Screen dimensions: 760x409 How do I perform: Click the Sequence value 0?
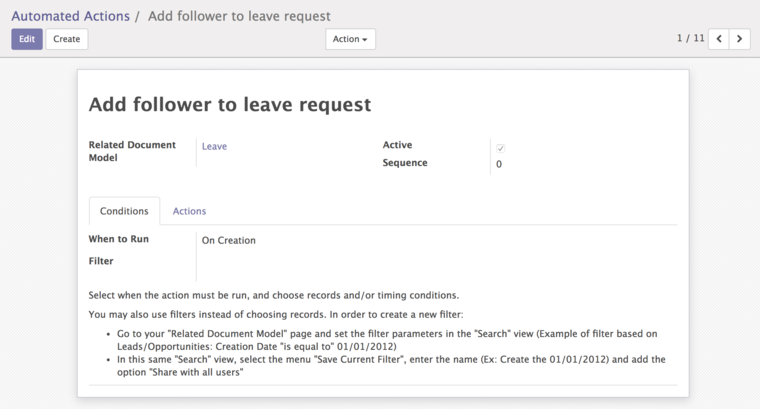click(499, 164)
